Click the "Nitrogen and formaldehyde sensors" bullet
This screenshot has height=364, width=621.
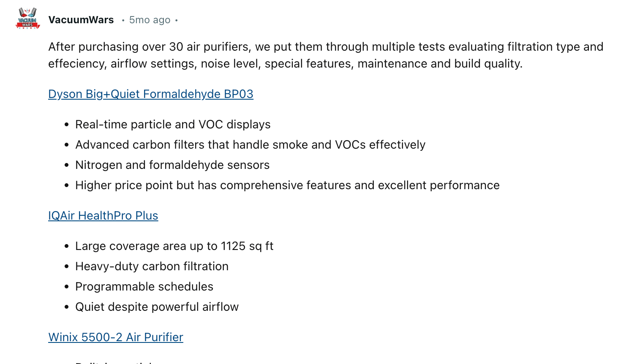(172, 165)
